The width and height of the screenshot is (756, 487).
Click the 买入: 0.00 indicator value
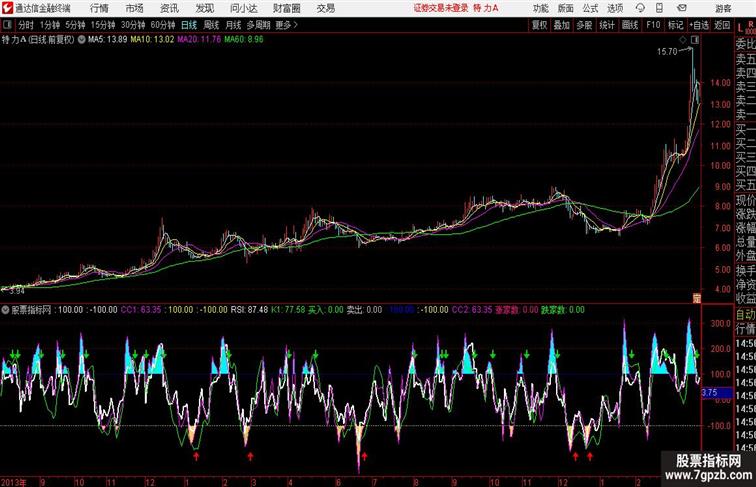pyautogui.click(x=325, y=310)
